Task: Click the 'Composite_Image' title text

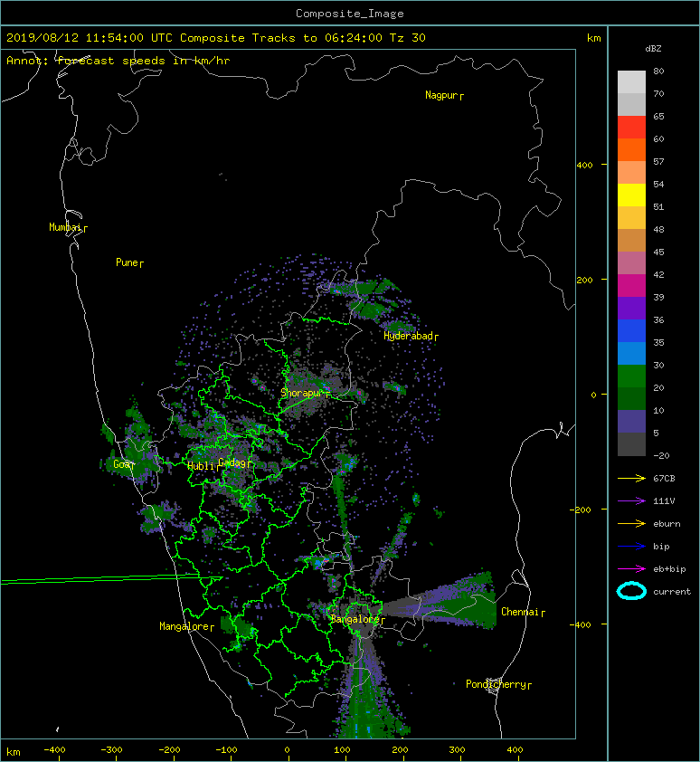Action: pos(350,14)
